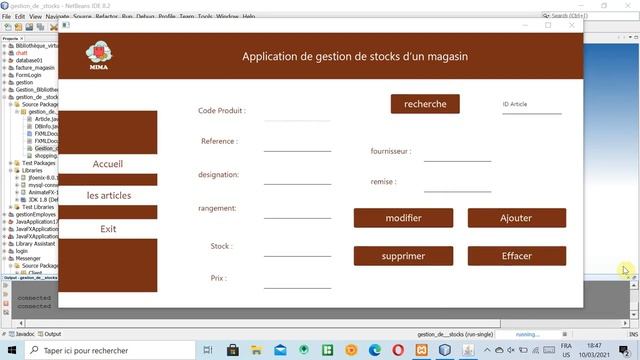
Task: Go to Accueil in the side menu
Action: pyautogui.click(x=108, y=164)
